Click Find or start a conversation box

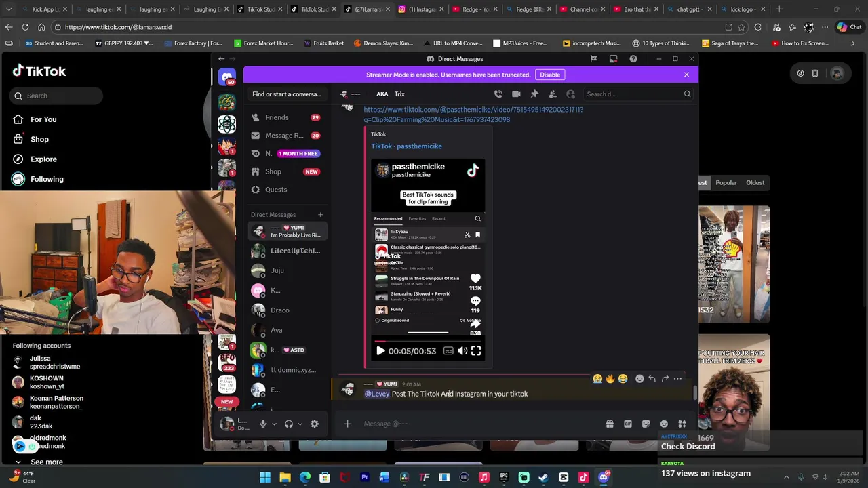(287, 94)
